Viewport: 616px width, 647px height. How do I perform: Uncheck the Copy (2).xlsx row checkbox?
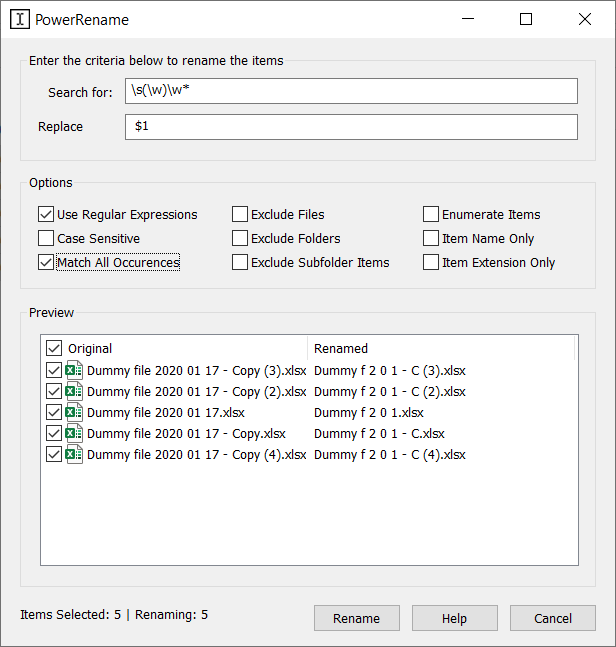pos(54,392)
